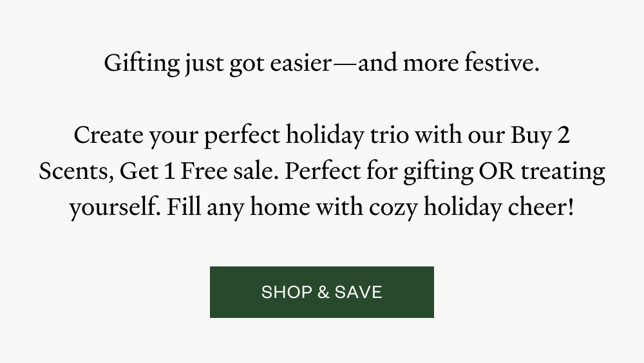This screenshot has width=644, height=363.
Task: Click the ampersand in the green button
Action: click(323, 292)
